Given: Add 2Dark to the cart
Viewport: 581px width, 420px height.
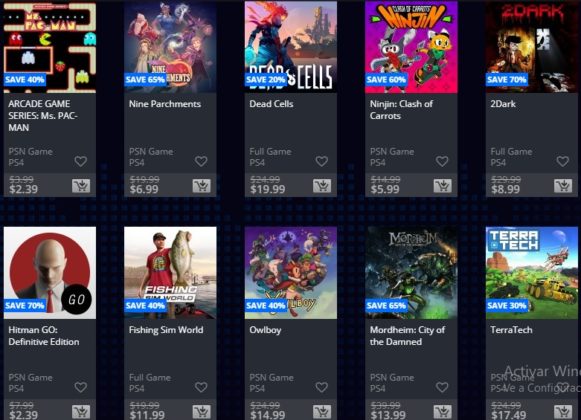Looking at the screenshot, I should (563, 186).
